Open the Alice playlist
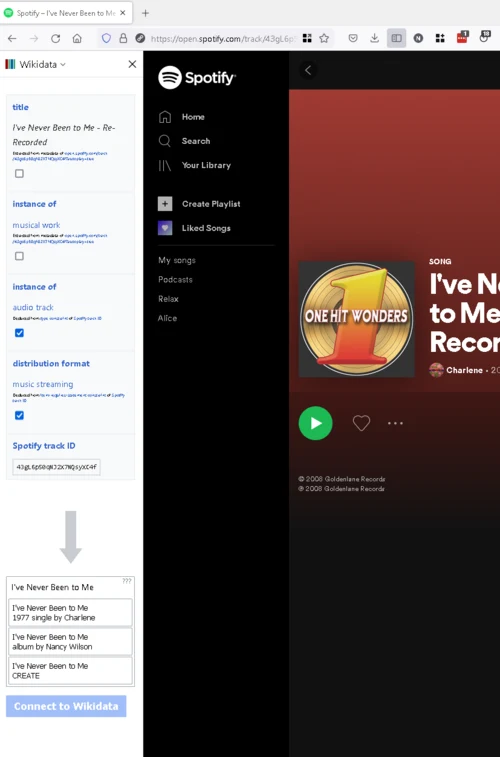The image size is (500, 757). click(167, 318)
